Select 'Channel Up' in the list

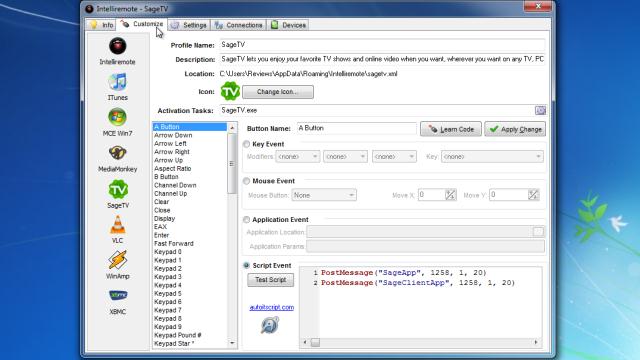tap(190, 193)
